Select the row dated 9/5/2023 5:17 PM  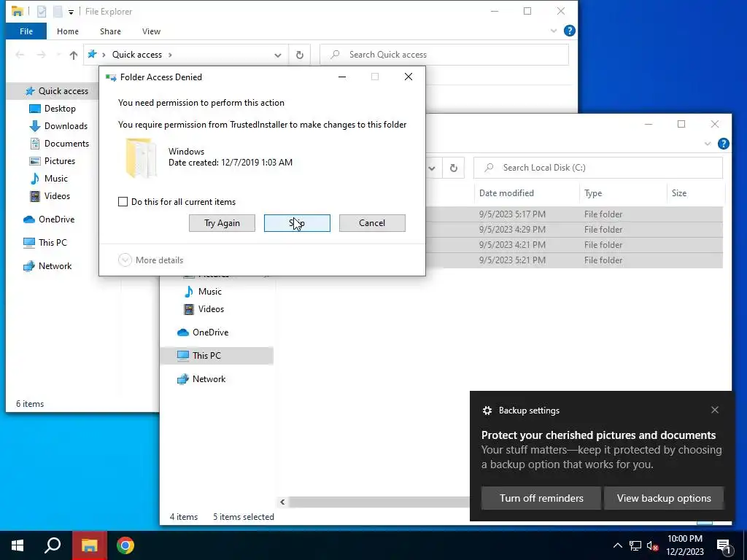(x=574, y=214)
